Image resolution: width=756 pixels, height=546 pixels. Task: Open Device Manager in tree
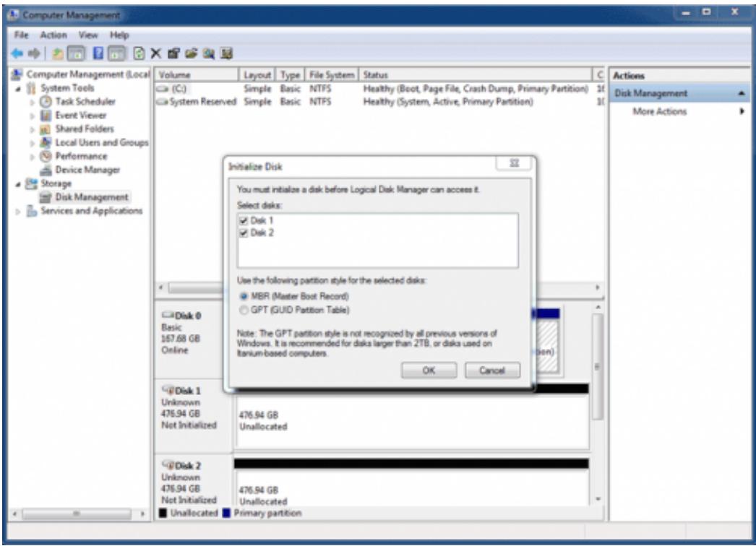(x=87, y=170)
